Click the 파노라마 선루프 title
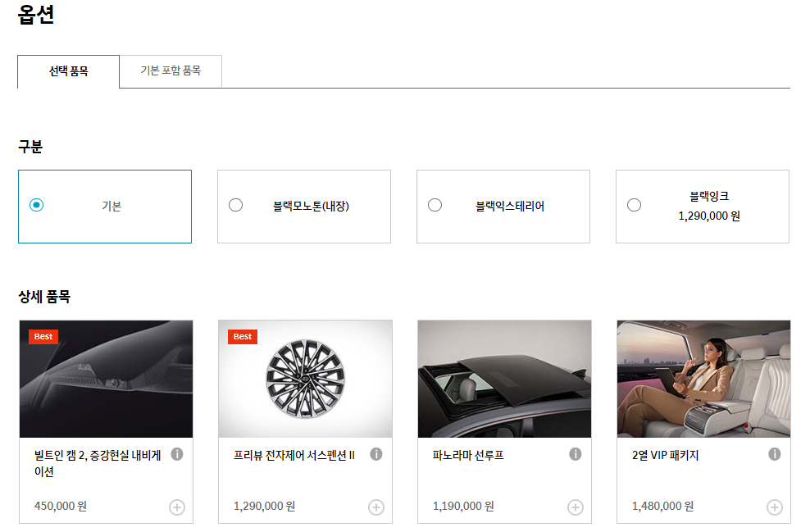The image size is (810, 532). click(x=468, y=455)
